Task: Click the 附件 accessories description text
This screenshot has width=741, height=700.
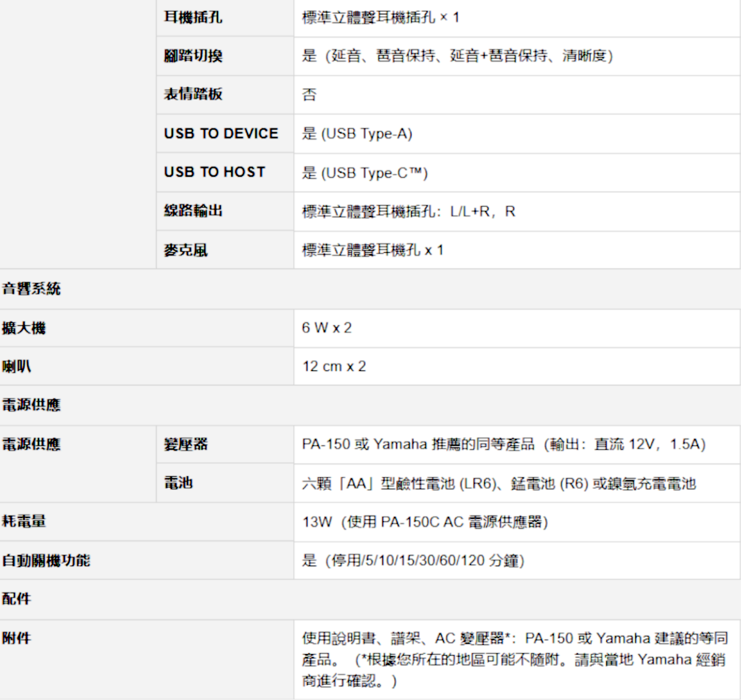Action: click(514, 660)
